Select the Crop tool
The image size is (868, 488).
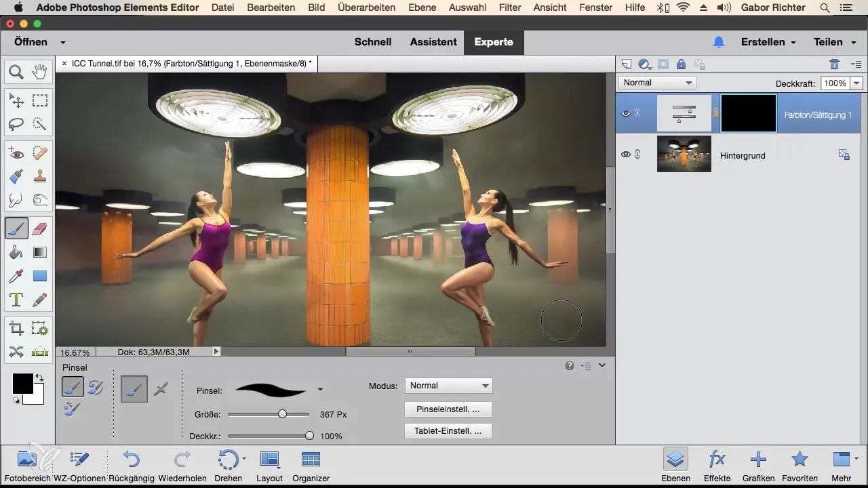[16, 329]
